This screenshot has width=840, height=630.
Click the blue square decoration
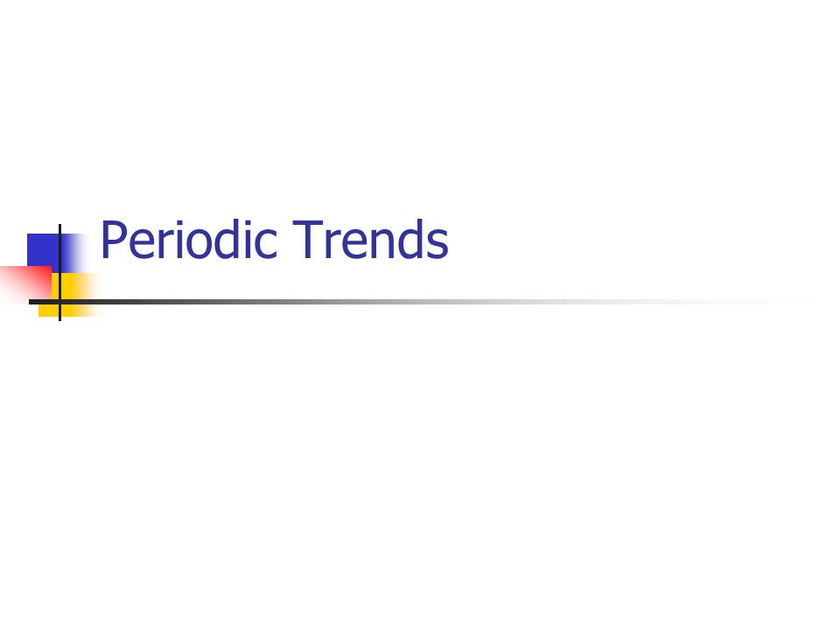(x=44, y=250)
